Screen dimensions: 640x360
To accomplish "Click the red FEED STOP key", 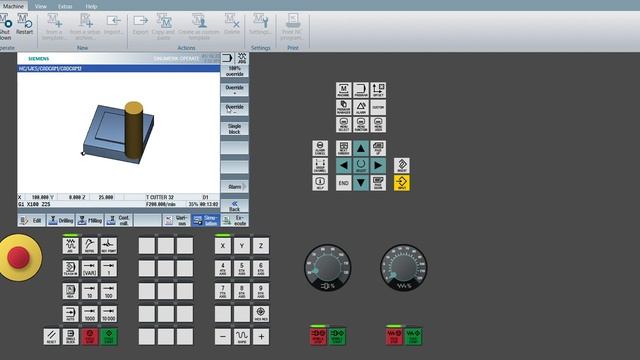I will (394, 336).
